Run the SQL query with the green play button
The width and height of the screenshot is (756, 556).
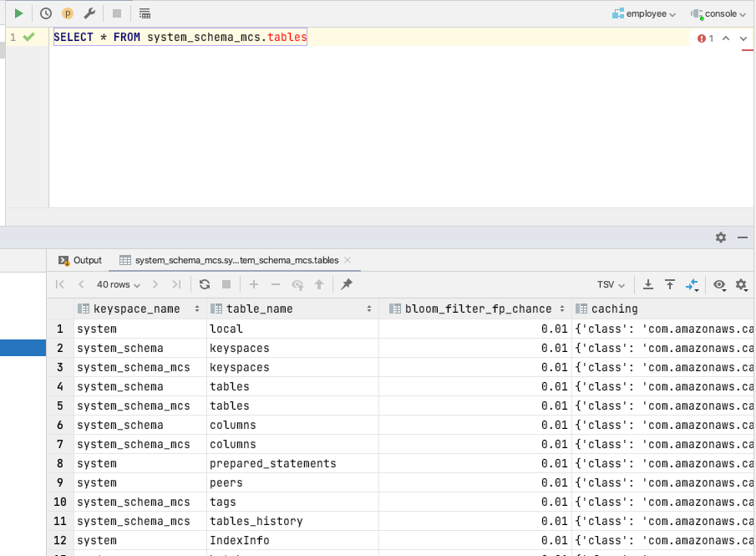point(19,13)
